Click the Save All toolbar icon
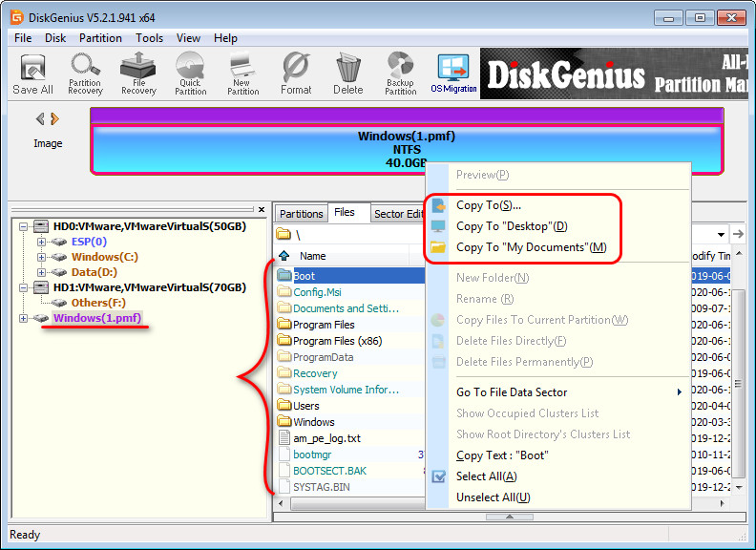The height and width of the screenshot is (550, 756). [x=32, y=74]
